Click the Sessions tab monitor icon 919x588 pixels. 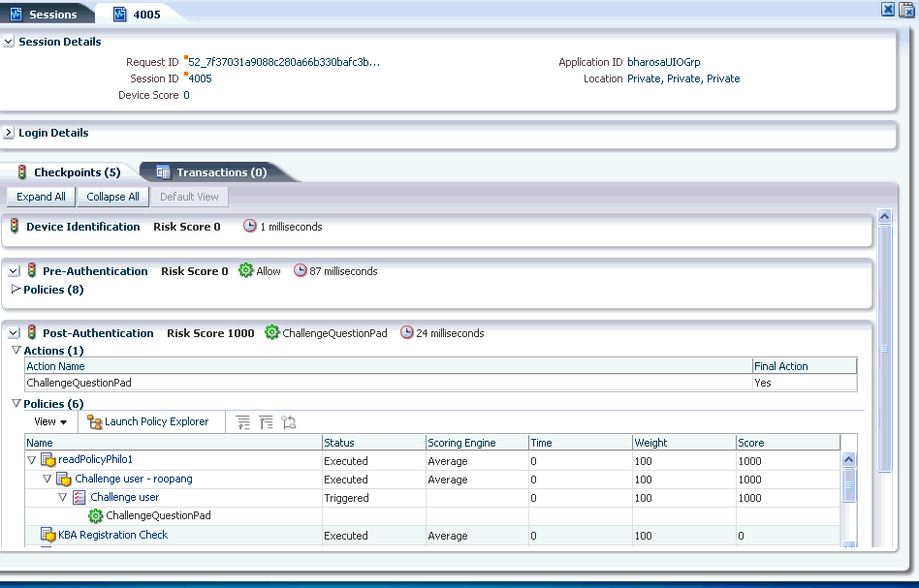click(x=16, y=15)
